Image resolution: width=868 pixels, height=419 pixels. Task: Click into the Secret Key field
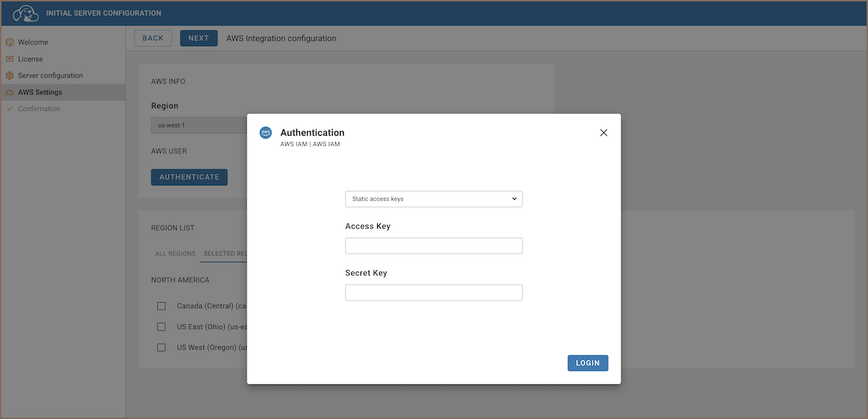click(433, 293)
